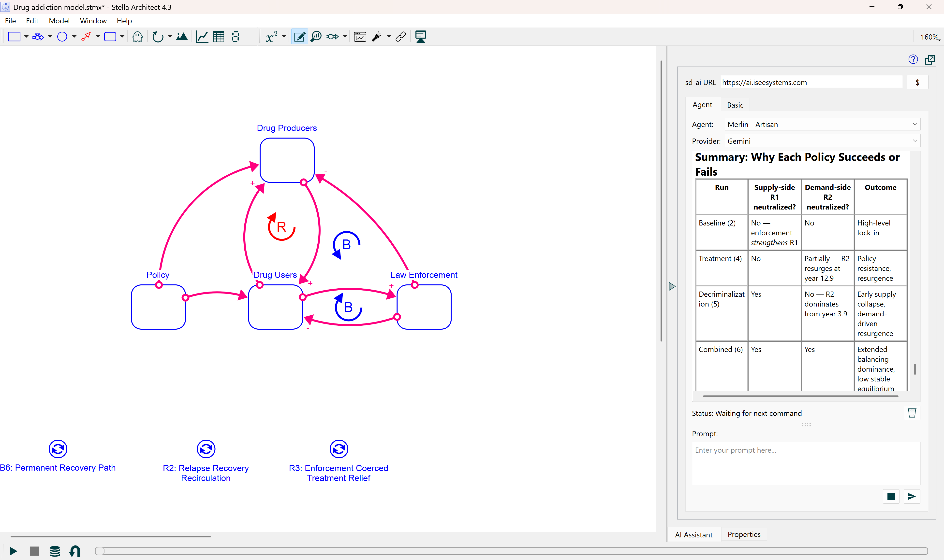Click the chain link icon

coord(401,37)
